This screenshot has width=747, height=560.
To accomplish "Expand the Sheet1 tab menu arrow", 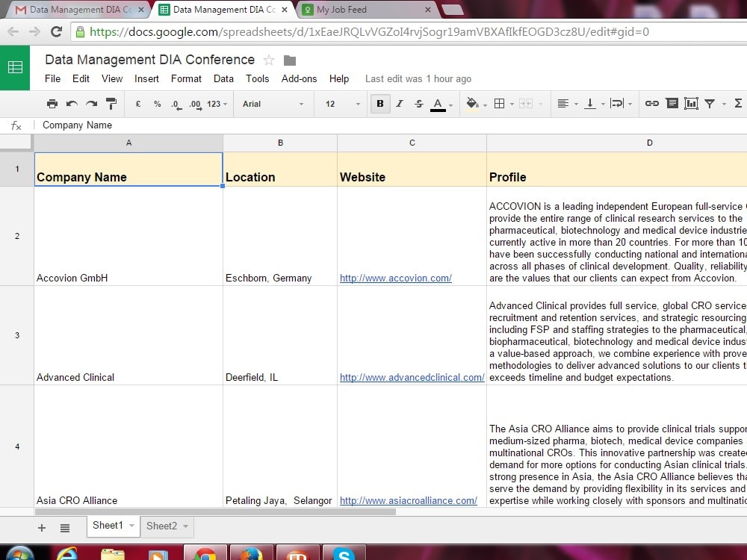I will pyautogui.click(x=132, y=526).
